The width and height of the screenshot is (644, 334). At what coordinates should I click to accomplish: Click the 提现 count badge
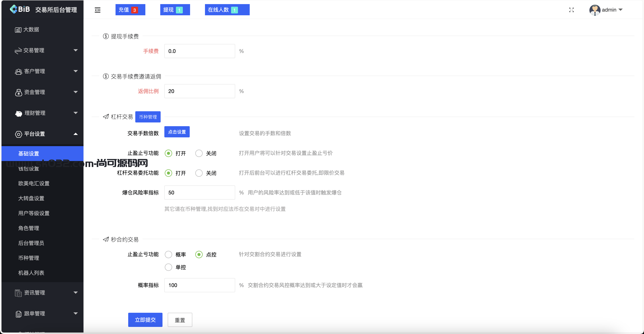[179, 10]
